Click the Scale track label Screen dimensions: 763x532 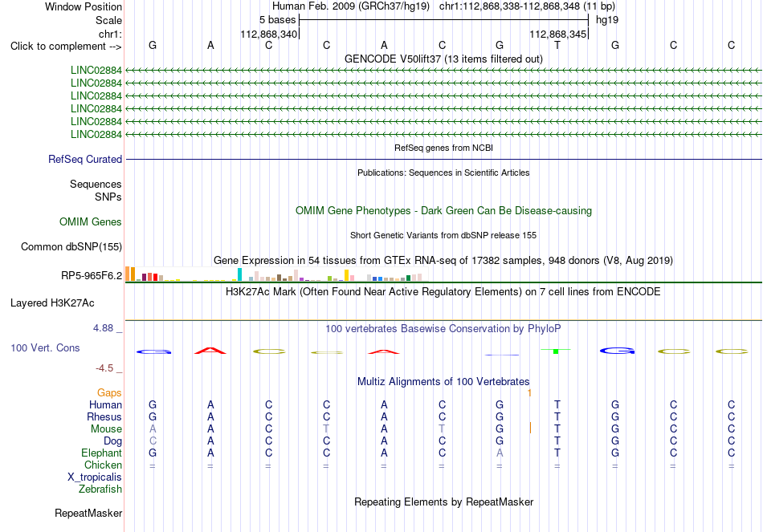tap(108, 20)
